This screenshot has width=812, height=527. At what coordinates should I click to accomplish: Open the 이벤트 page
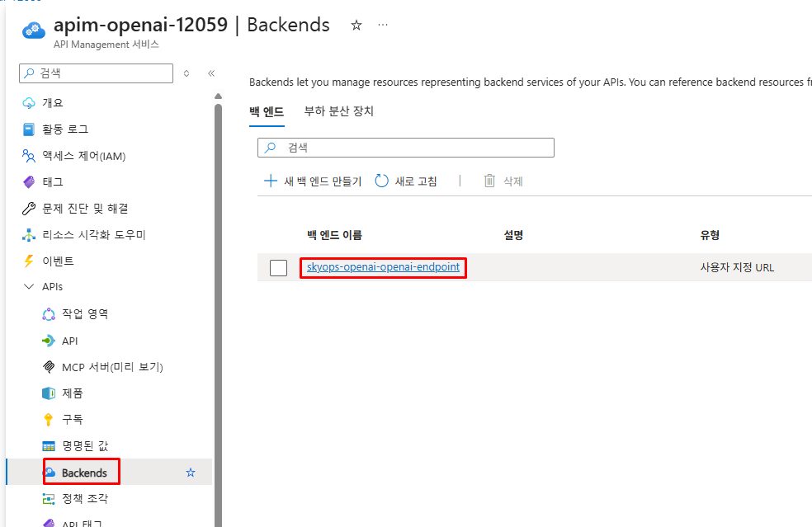pyautogui.click(x=58, y=261)
